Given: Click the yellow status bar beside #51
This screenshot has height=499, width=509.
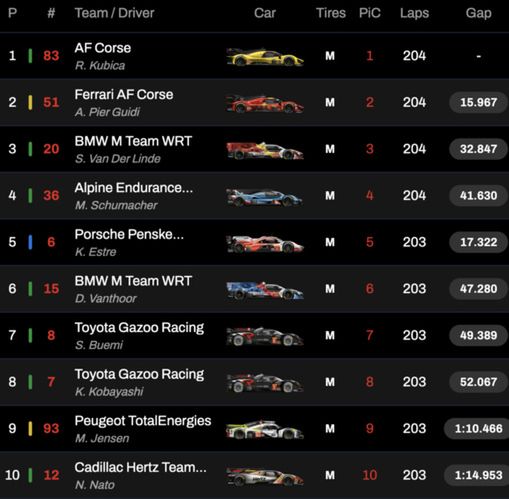Looking at the screenshot, I should [x=30, y=102].
